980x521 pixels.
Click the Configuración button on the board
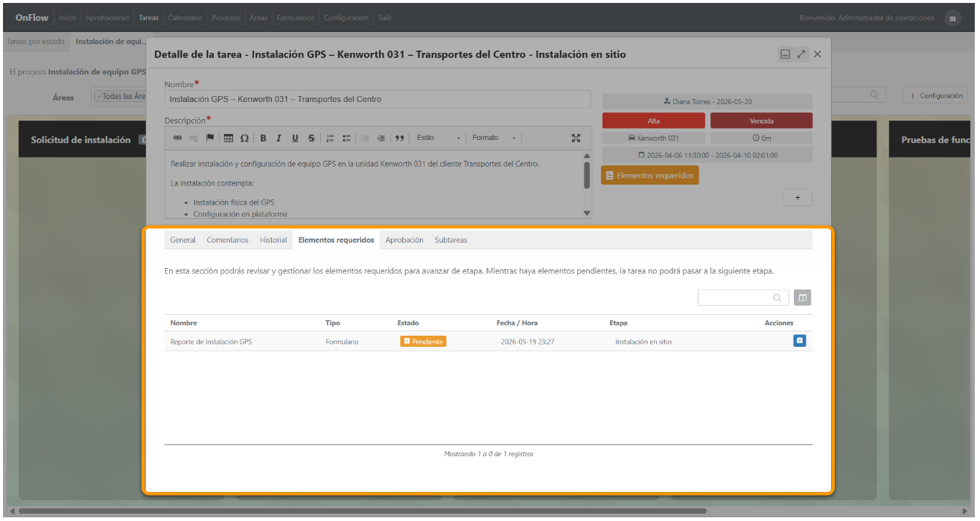pos(936,96)
